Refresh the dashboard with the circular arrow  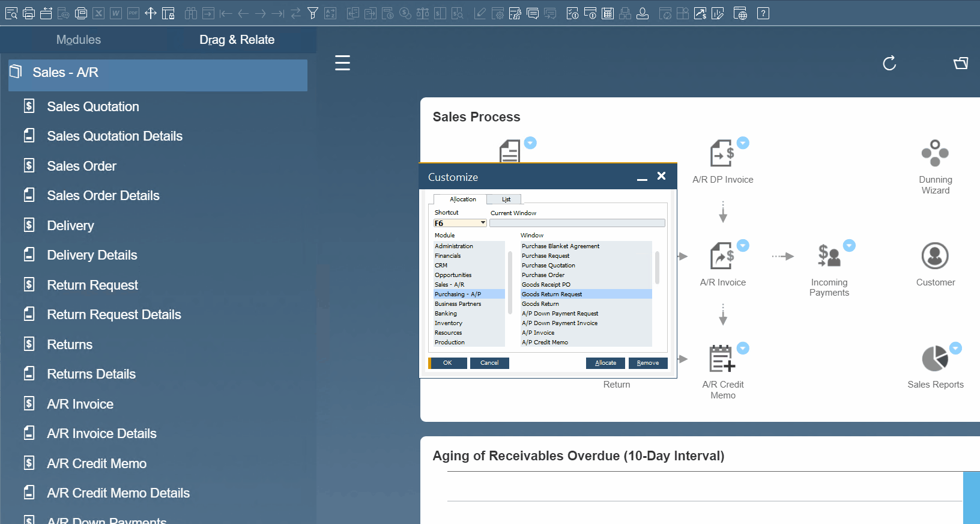click(889, 63)
